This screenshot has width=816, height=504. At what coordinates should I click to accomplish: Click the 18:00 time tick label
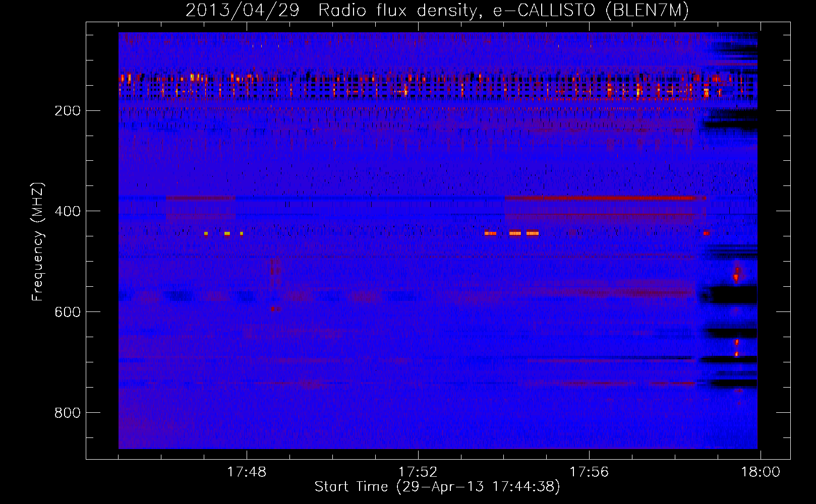tap(760, 472)
